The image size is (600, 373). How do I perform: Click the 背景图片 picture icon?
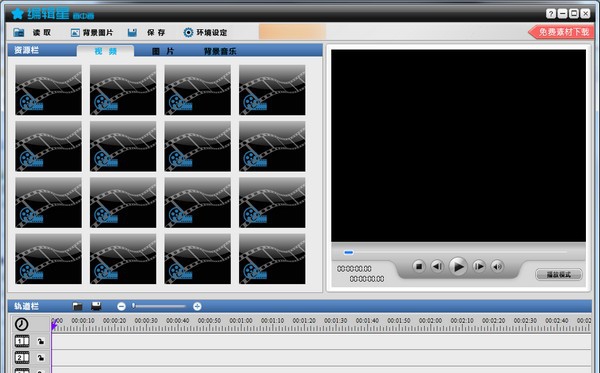point(75,33)
